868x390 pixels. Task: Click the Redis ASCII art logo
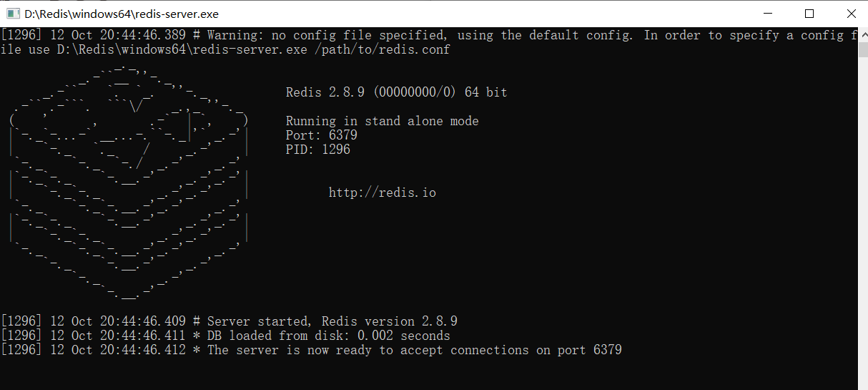pos(129,182)
